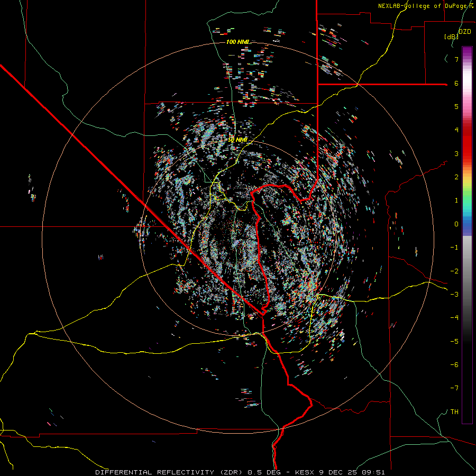
Task: Click the TH label on the color scale
Action: click(454, 412)
